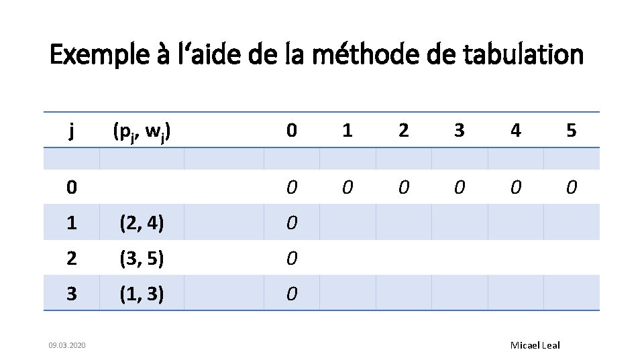Select column header 4

coord(516,131)
